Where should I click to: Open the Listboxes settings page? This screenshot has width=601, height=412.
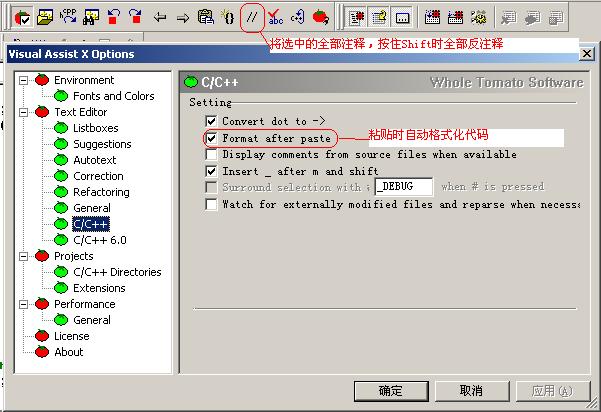pos(95,128)
